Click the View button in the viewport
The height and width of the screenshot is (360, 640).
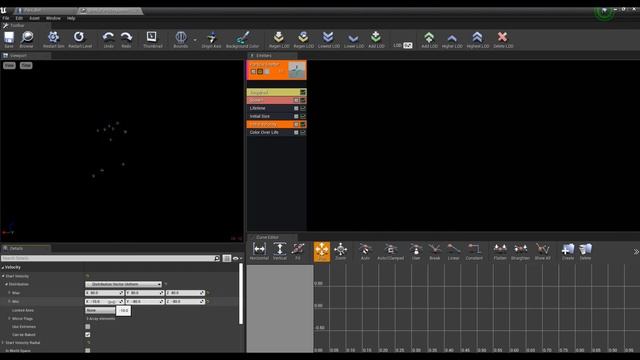coord(9,65)
